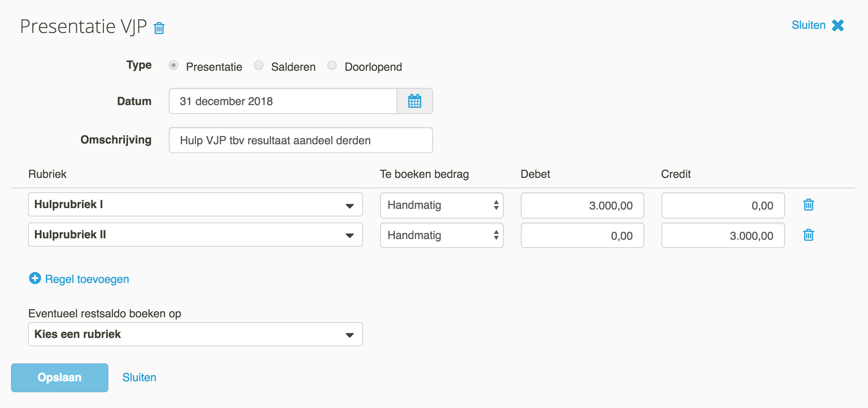Select the Doorlopend radio button
This screenshot has height=408, width=868.
(x=332, y=65)
